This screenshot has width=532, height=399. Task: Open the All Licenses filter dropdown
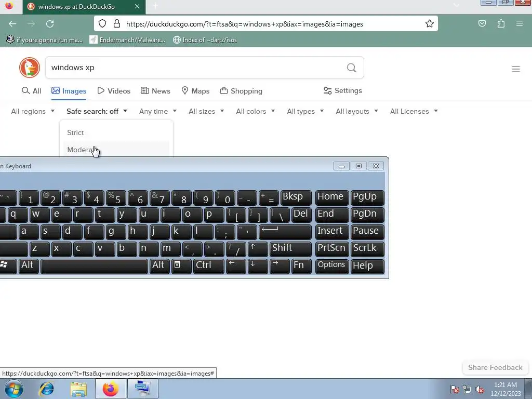point(414,111)
